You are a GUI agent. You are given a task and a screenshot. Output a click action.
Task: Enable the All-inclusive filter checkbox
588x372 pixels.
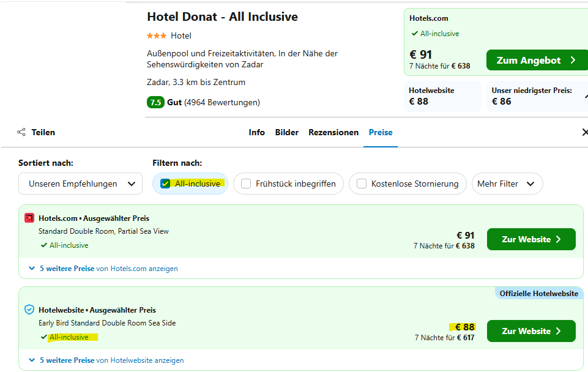(165, 184)
